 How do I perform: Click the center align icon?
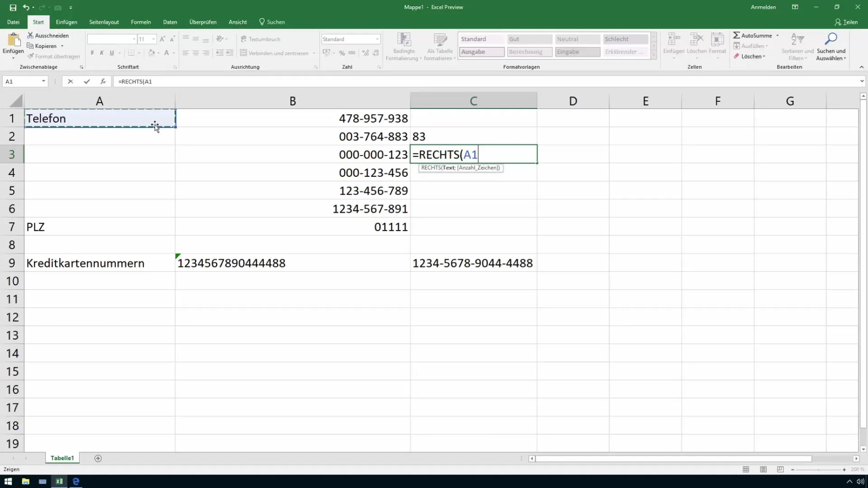click(x=196, y=53)
